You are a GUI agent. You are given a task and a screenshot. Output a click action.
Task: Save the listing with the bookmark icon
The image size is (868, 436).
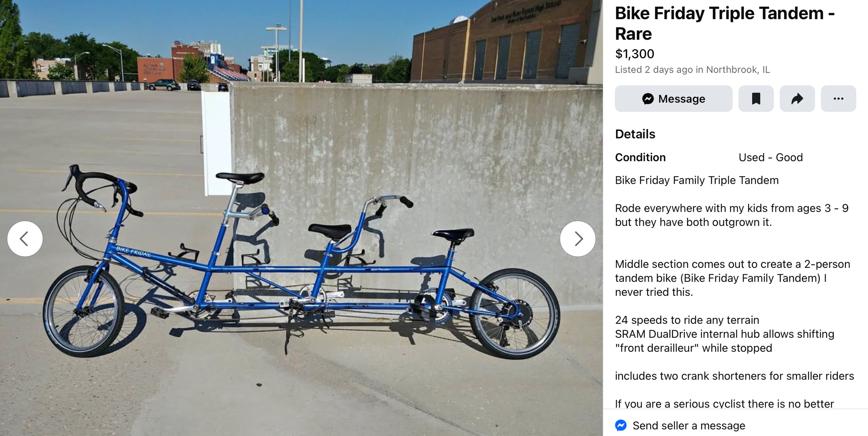tap(756, 99)
